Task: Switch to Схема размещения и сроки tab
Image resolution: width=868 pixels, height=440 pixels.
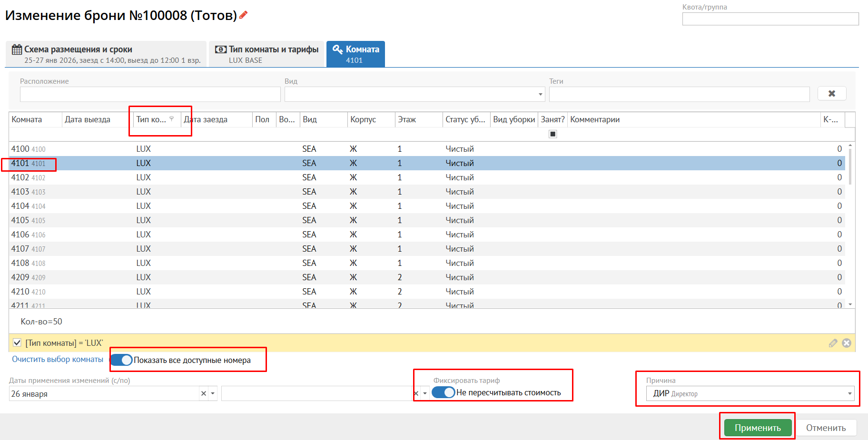Action: pyautogui.click(x=106, y=54)
